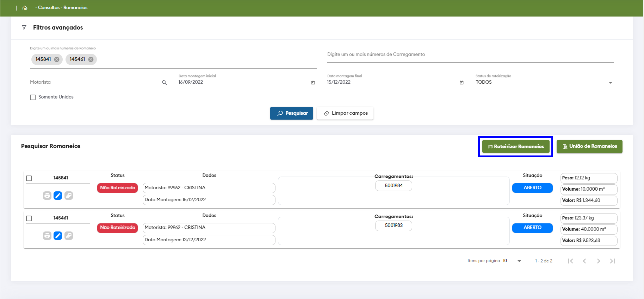Edit romaneio 145841 with pencil icon
The image size is (644, 299).
tap(58, 196)
